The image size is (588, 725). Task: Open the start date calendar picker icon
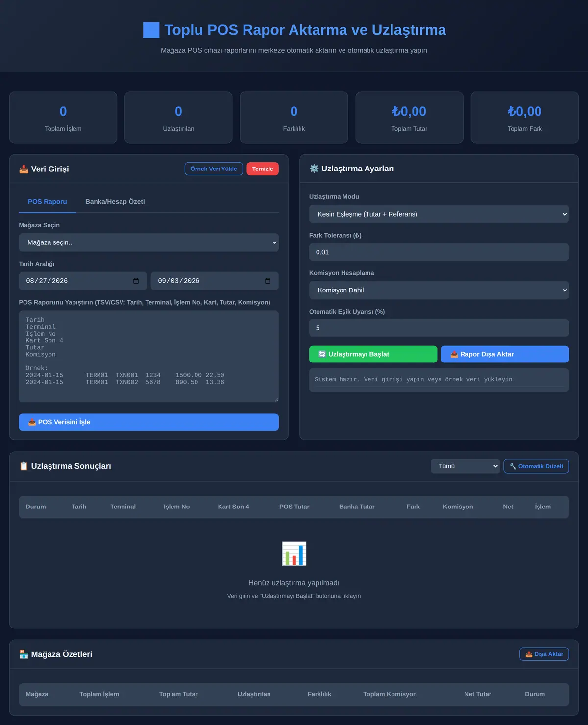[x=136, y=281]
